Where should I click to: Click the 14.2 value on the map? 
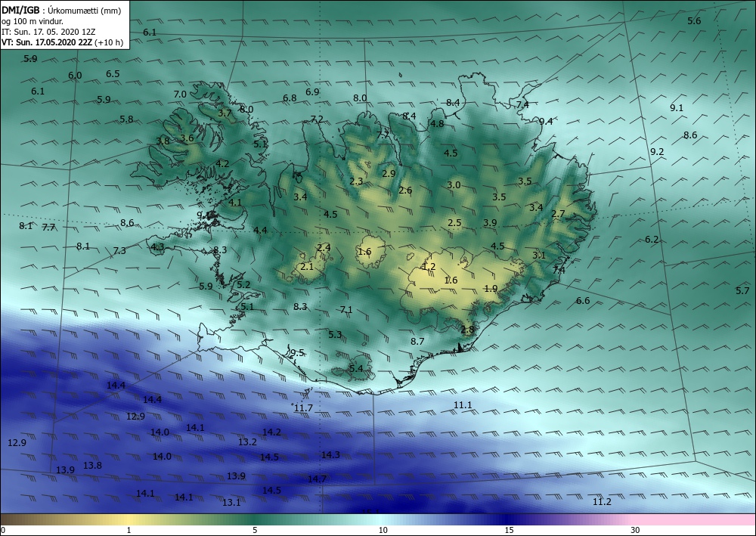(271, 432)
